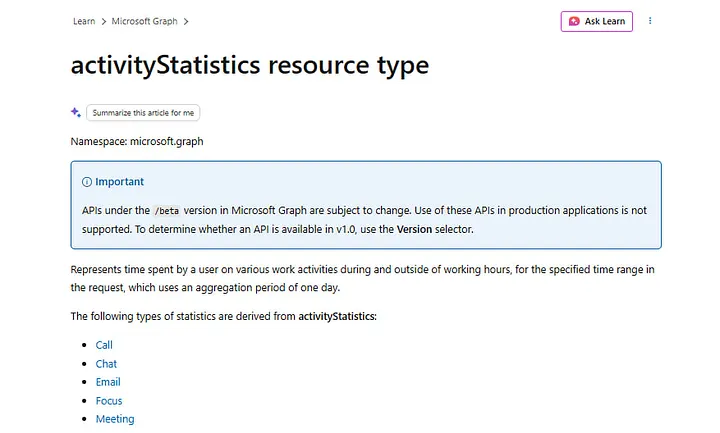Click the Important heading label
720x433 pixels.
(119, 182)
